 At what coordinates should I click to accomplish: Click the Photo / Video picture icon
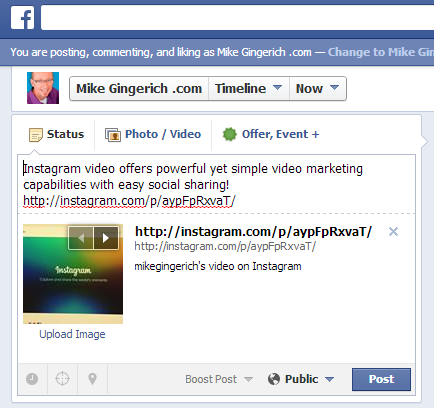point(113,135)
